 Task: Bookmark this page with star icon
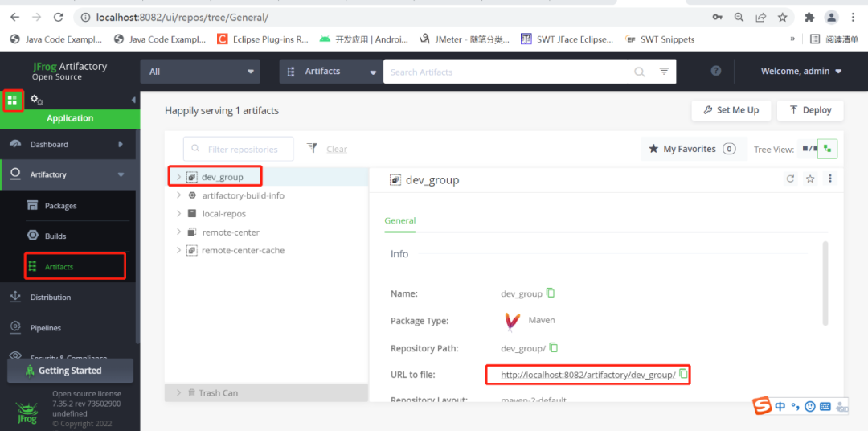pyautogui.click(x=782, y=17)
